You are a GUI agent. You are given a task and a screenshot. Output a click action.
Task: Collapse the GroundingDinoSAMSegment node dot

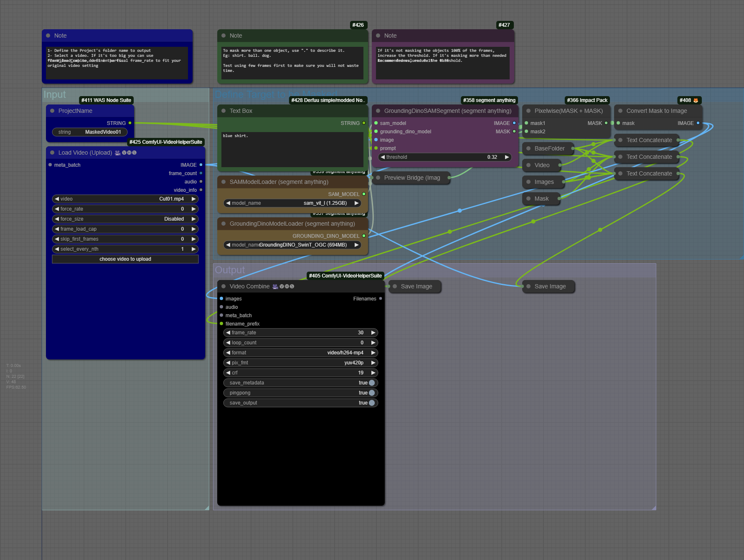[378, 111]
